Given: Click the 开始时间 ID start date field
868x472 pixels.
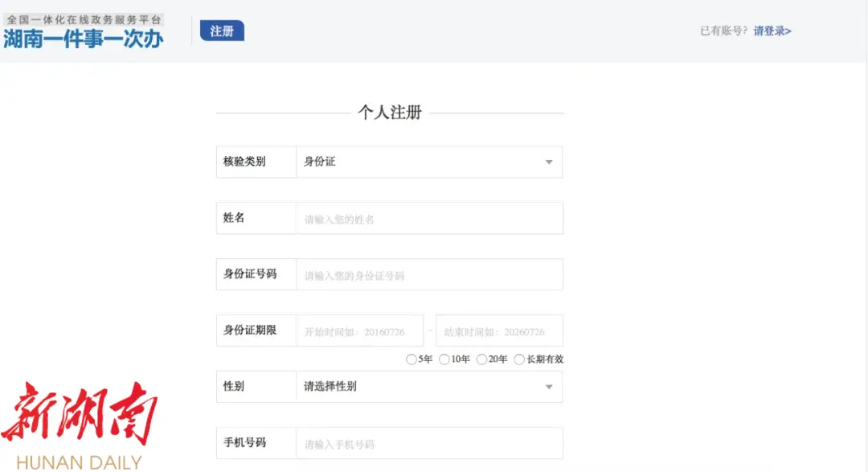Looking at the screenshot, I should (359, 331).
